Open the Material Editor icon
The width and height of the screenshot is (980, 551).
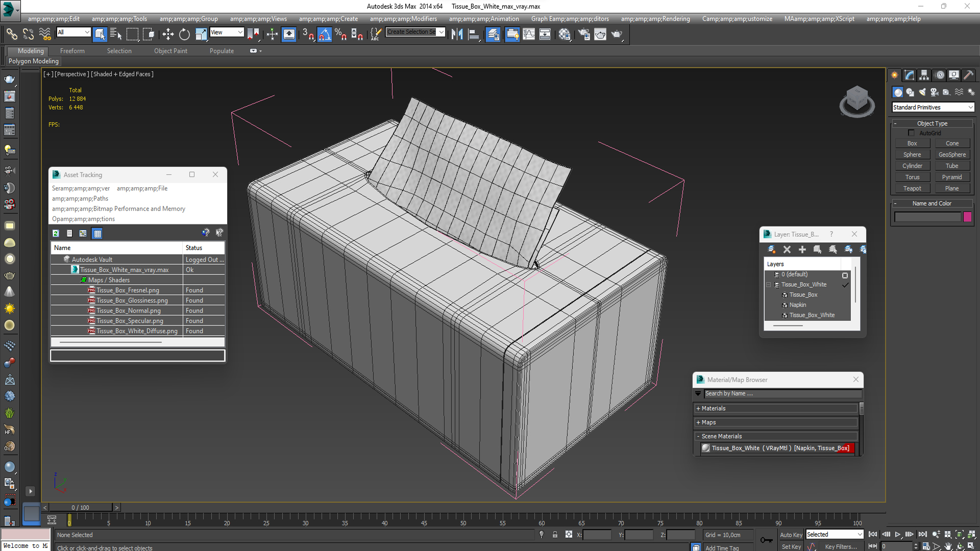click(564, 34)
